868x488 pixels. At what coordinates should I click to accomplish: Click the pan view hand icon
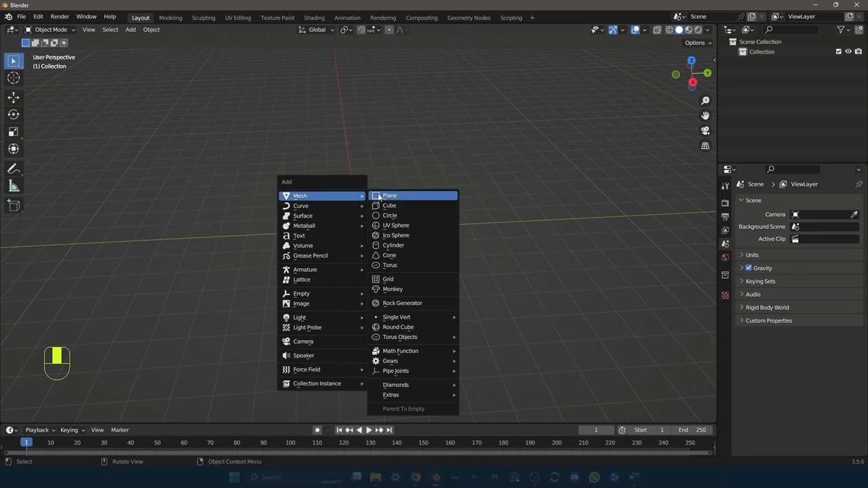point(705,116)
